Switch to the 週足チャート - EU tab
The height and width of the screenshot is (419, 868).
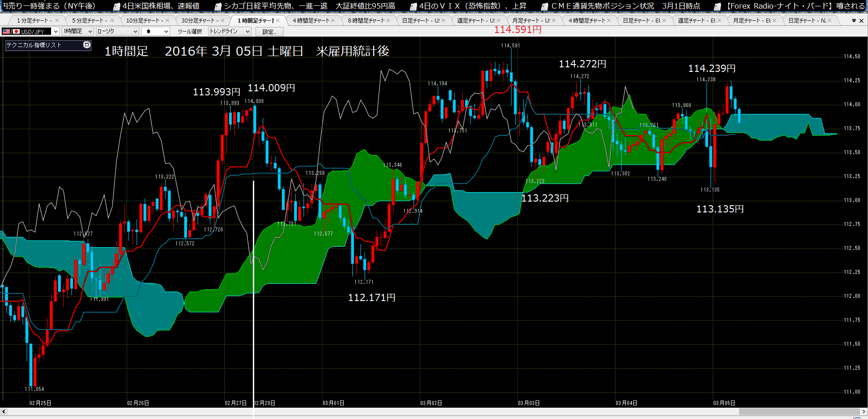(697, 21)
